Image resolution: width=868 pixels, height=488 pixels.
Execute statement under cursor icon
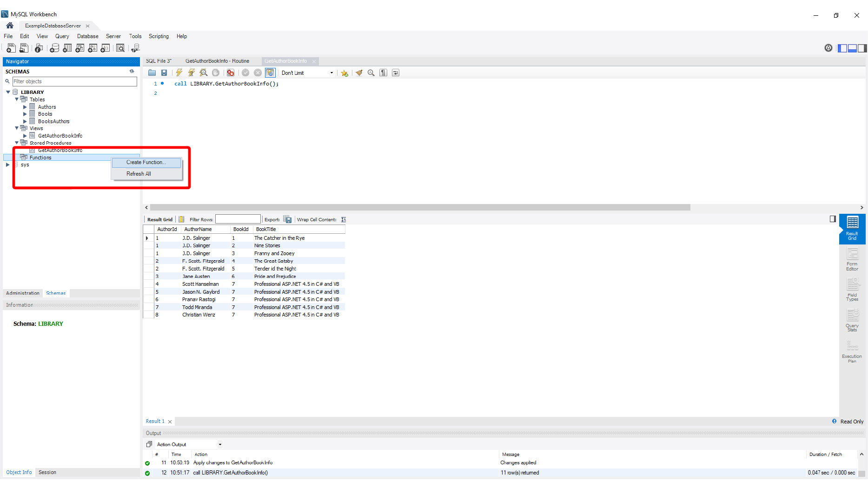[191, 73]
